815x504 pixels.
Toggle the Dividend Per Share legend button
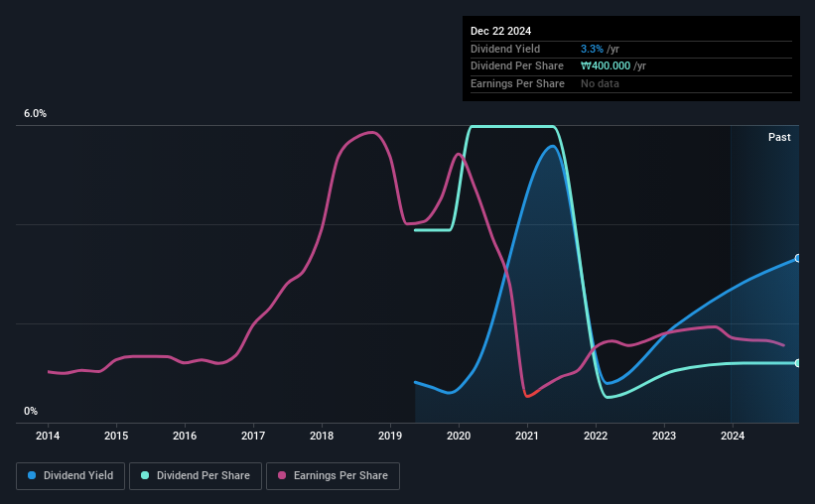pyautogui.click(x=196, y=476)
